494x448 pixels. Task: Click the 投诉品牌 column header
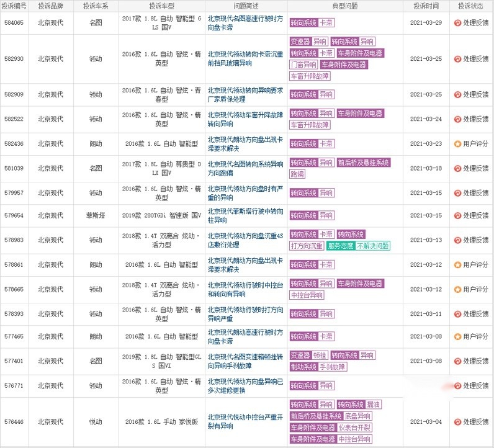pyautogui.click(x=51, y=6)
